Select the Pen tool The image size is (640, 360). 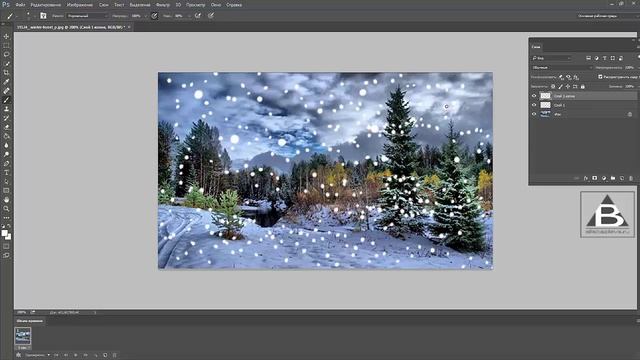6,163
